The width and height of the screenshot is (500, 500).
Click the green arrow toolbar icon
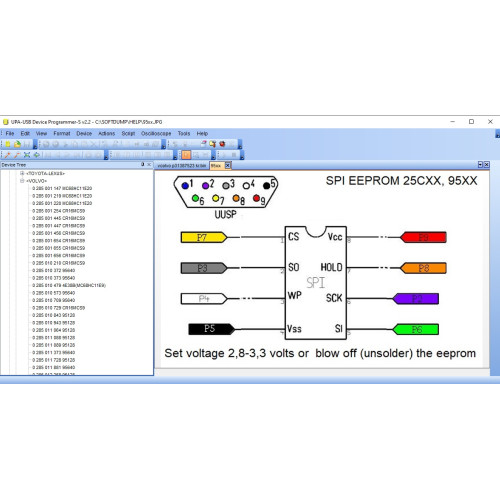(x=36, y=155)
